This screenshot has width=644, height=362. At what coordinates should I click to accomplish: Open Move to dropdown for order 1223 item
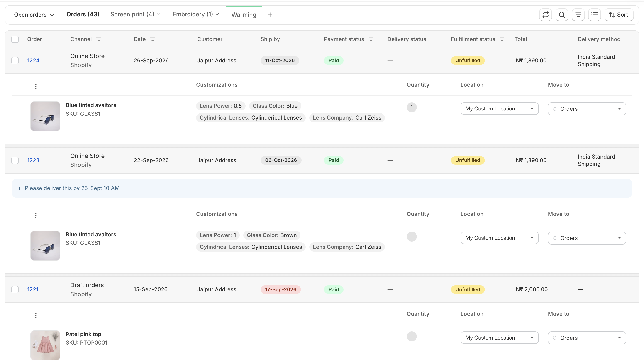coord(587,238)
